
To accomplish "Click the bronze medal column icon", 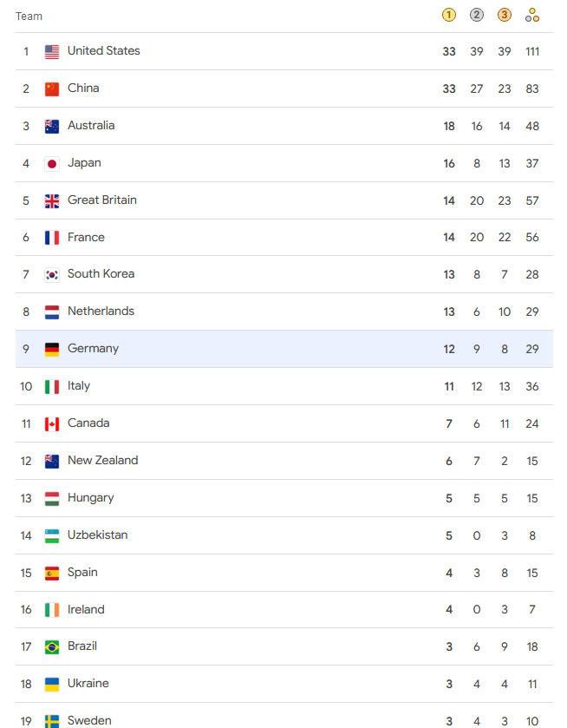I will (505, 15).
